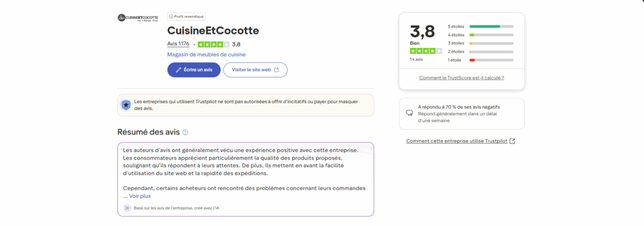Viewport: 644px width, 226px height.
Task: Click the '3 étoiles' orange rating bar
Action: click(x=491, y=43)
